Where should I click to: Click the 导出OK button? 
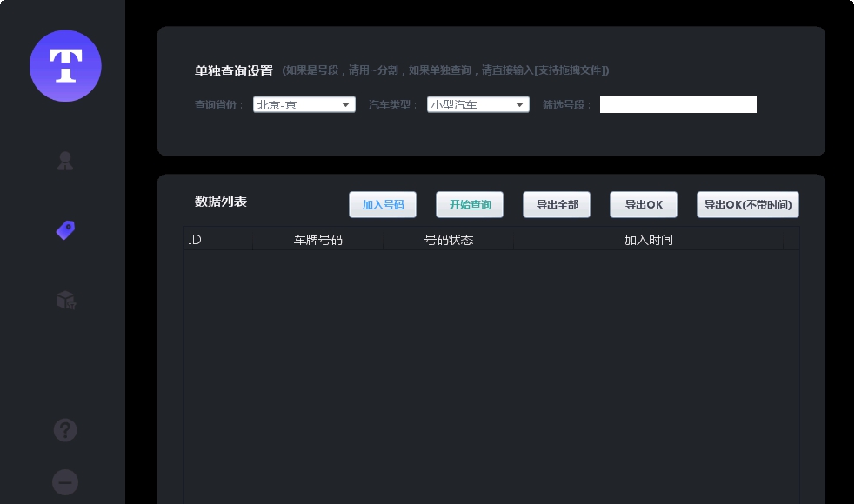pos(644,204)
